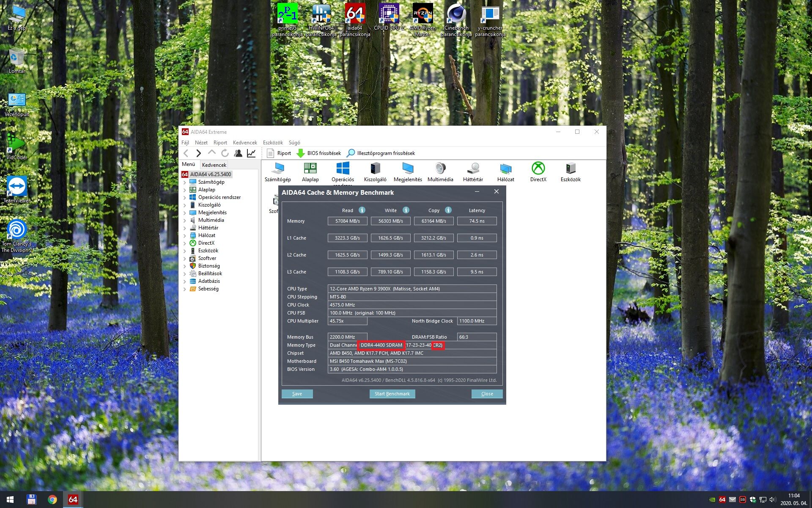Click the Back arrow in AIDA64 toolbar
The width and height of the screenshot is (812, 508).
(186, 153)
